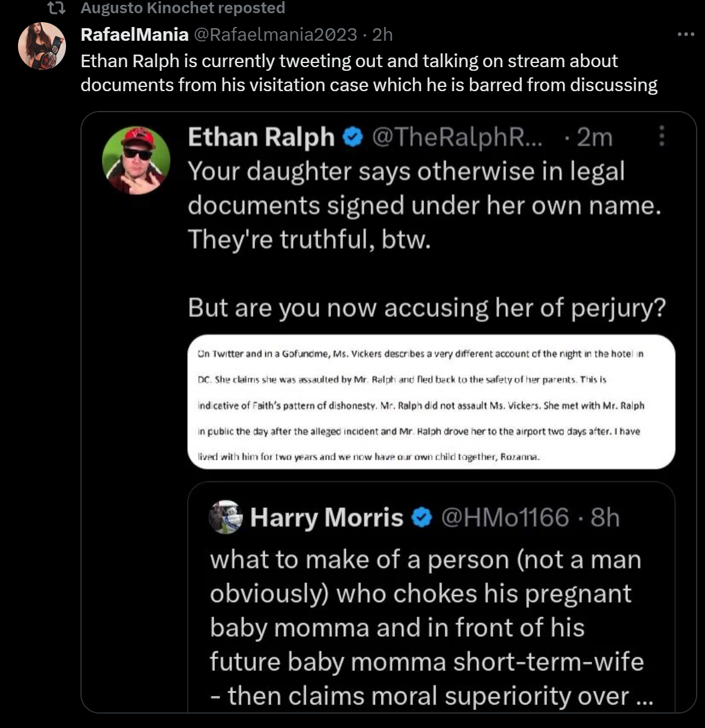This screenshot has width=705, height=728.
Task: Click the Harry Morris display name
Action: pos(326,518)
